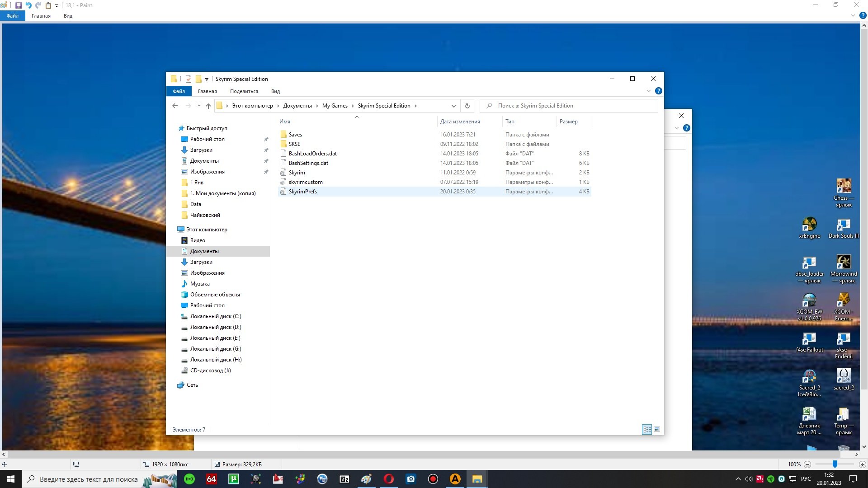
Task: Click the speaker volume icon in system tray
Action: tap(749, 479)
